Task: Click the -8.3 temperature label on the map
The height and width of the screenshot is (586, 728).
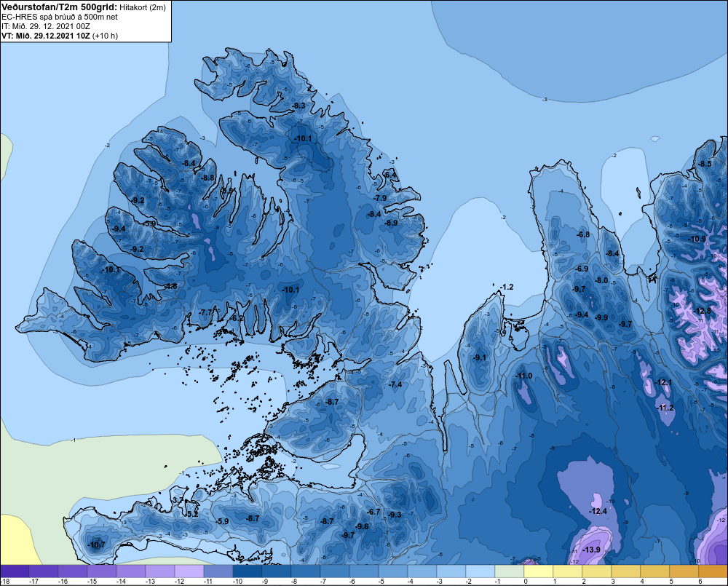Action: coord(298,106)
